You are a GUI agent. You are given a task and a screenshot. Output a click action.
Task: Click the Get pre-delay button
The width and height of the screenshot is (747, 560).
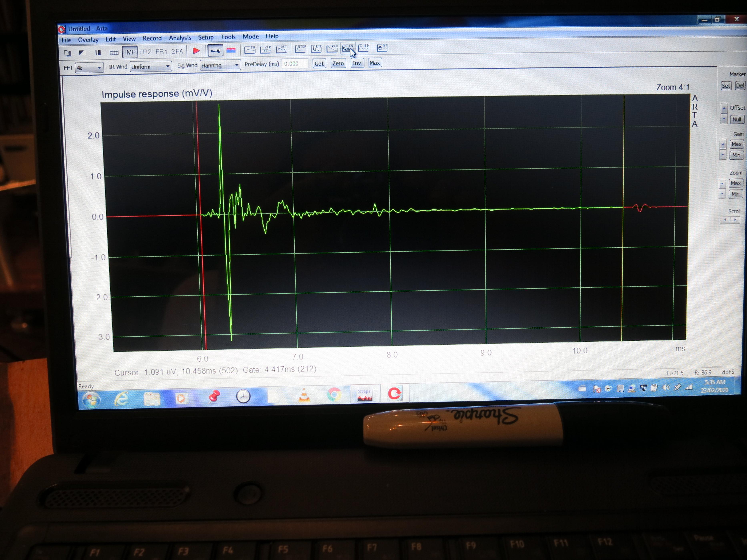coord(319,63)
